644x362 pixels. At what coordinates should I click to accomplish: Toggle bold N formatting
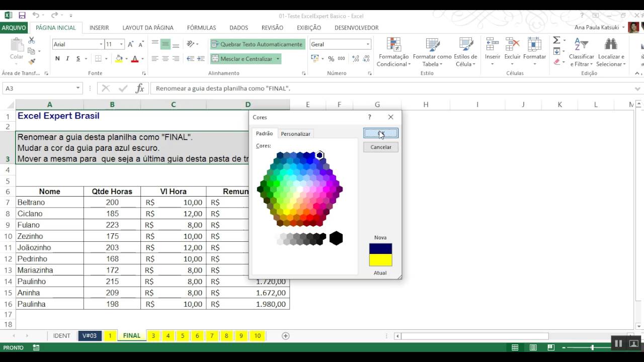point(57,59)
